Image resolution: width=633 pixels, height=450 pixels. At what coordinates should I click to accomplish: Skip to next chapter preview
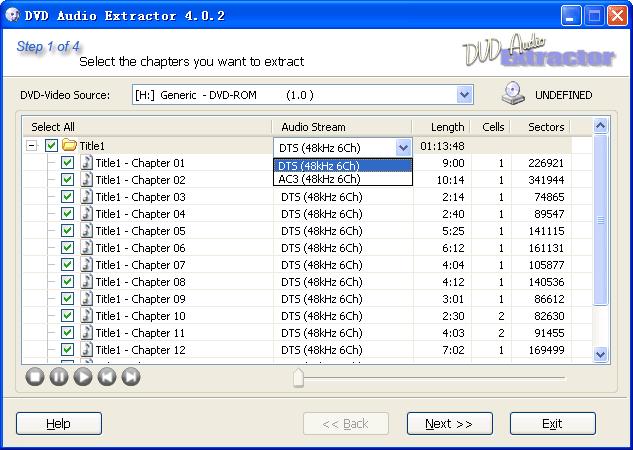(131, 377)
